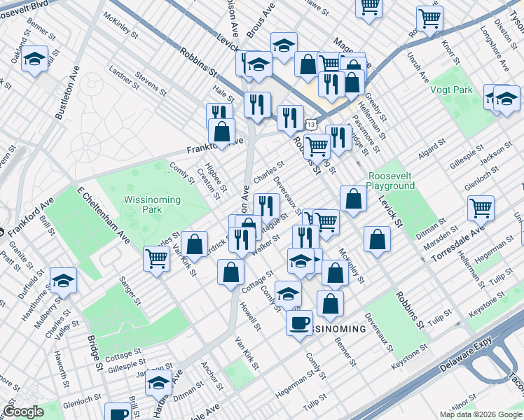Open the grocery cart marker near Knorr St

[x=430, y=20]
